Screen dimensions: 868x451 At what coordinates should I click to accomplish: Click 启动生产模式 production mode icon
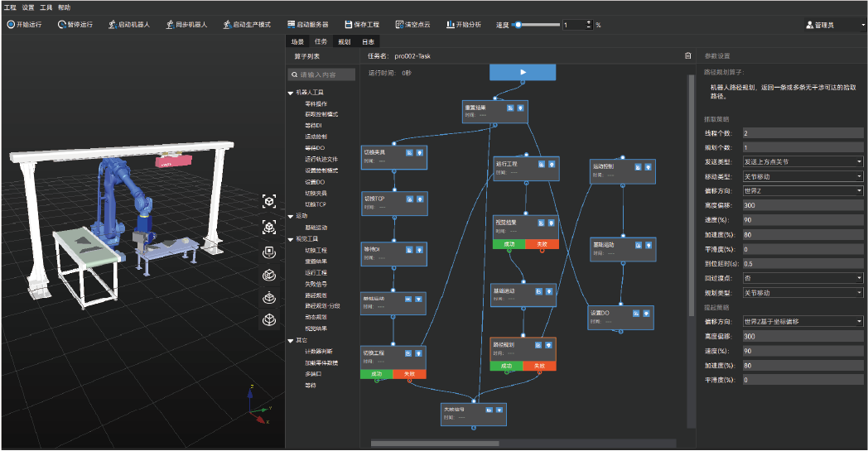227,24
